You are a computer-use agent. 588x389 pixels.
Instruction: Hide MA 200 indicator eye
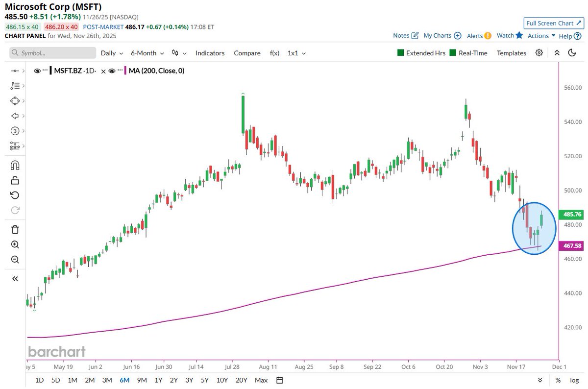[x=112, y=71]
